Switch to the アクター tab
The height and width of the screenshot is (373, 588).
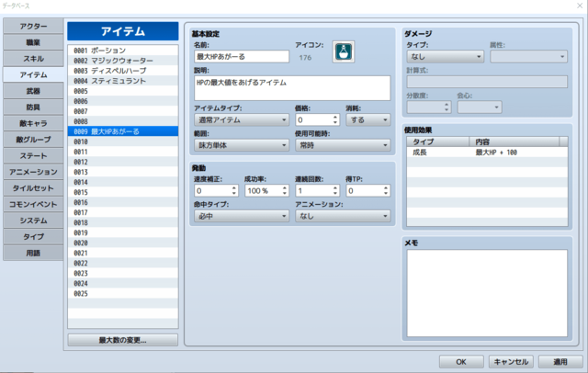[x=33, y=27]
